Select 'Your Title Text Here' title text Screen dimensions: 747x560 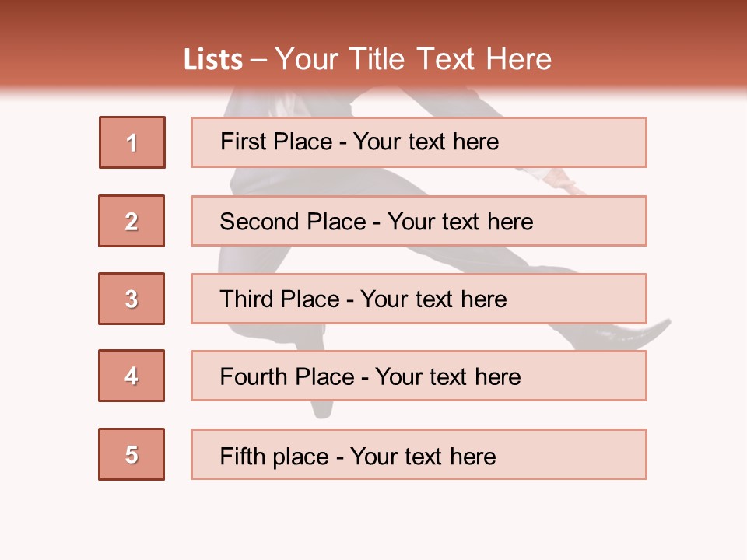[x=413, y=60]
